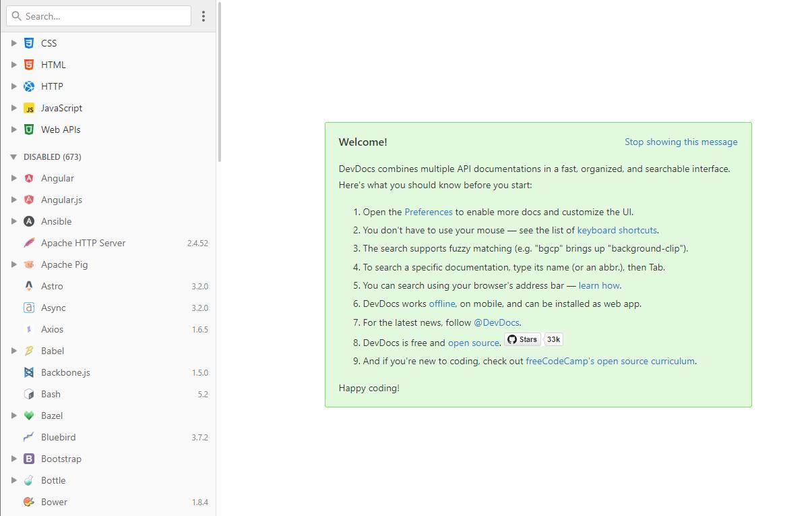Click the CSS doc icon
The image size is (812, 516).
(x=29, y=43)
